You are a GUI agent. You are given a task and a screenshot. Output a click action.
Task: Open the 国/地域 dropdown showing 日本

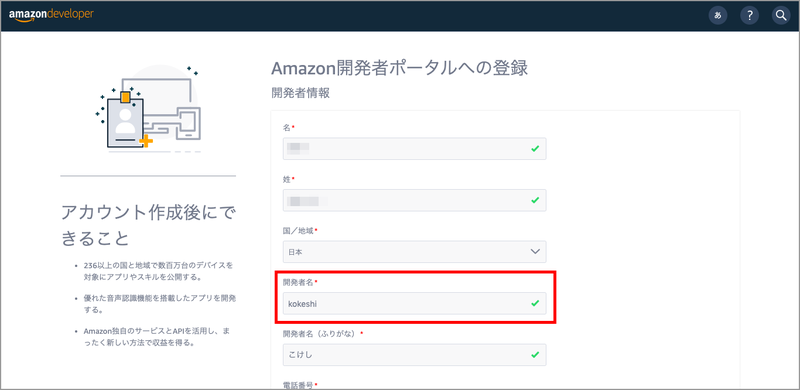[x=414, y=252]
